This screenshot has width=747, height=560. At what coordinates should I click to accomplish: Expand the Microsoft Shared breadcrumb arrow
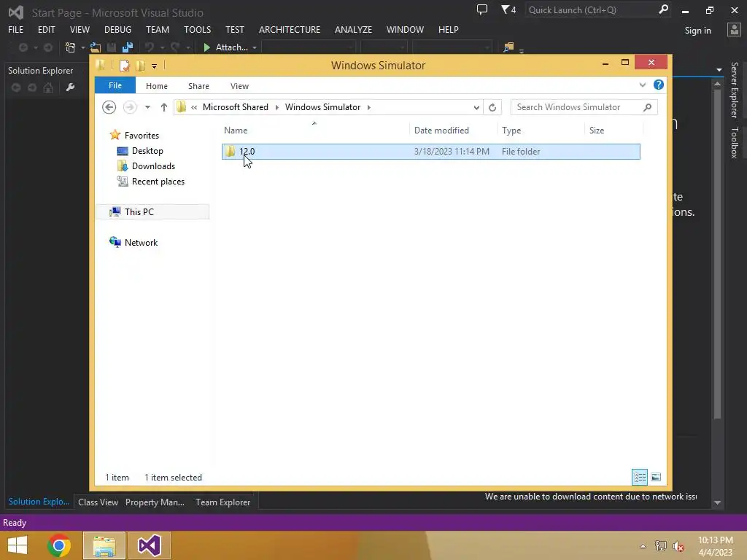[276, 107]
